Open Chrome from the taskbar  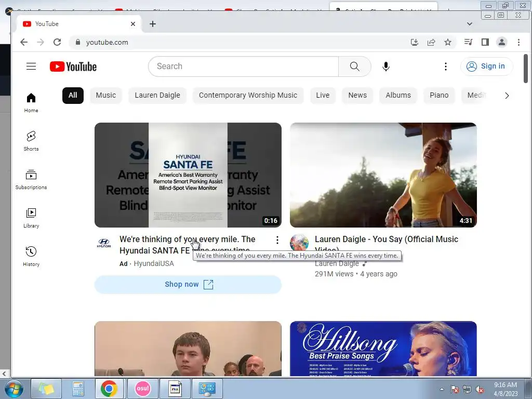pyautogui.click(x=109, y=389)
